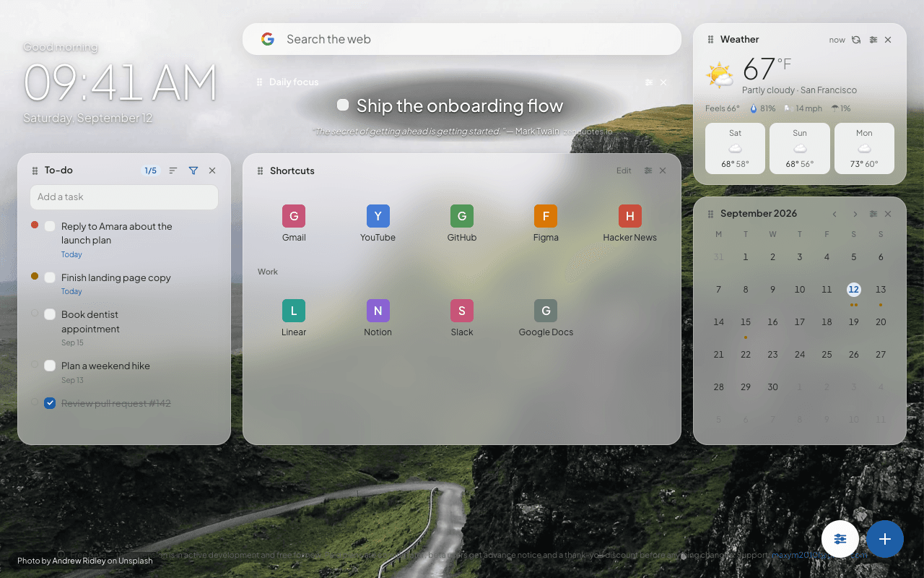924x578 pixels.
Task: Open the Notion shortcut
Action: [x=378, y=318]
